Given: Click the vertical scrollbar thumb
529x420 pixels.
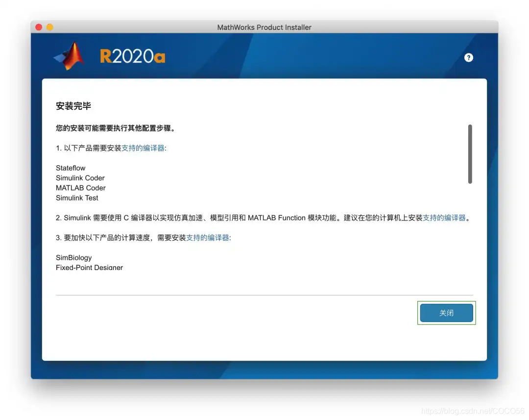Looking at the screenshot, I should [x=470, y=154].
